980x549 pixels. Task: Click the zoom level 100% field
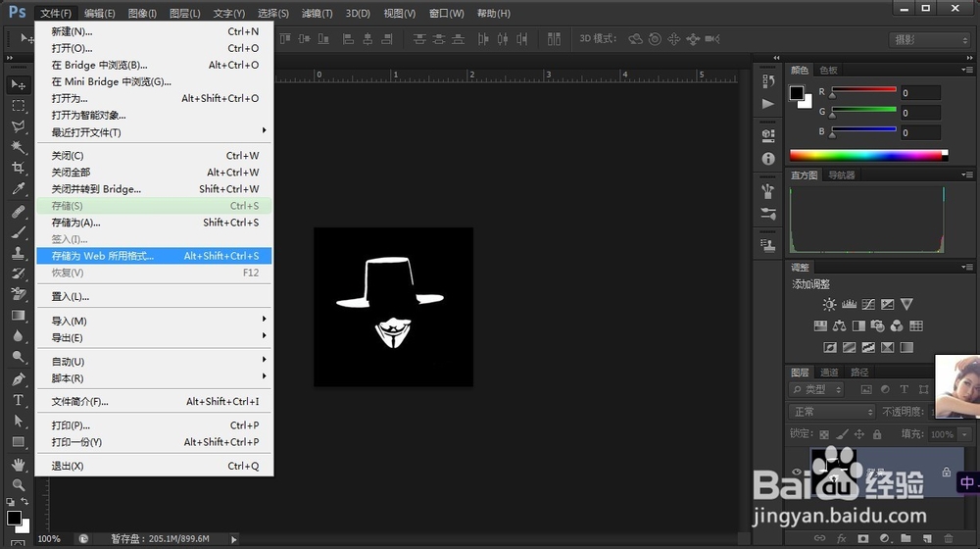click(51, 539)
